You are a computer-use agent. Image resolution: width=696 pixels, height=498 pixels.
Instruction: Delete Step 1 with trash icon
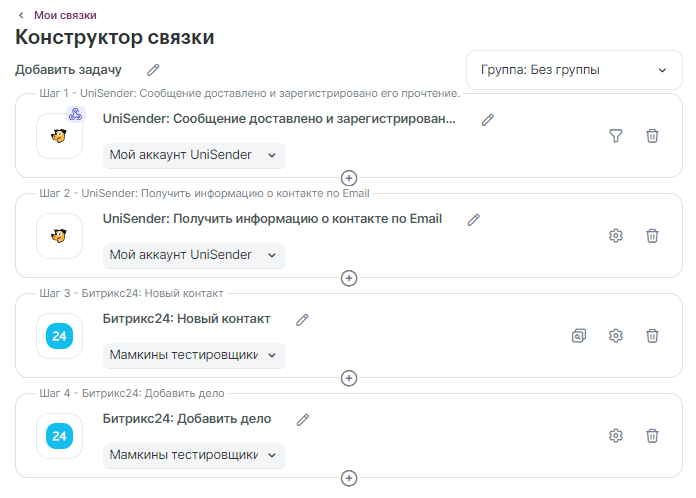click(x=652, y=135)
